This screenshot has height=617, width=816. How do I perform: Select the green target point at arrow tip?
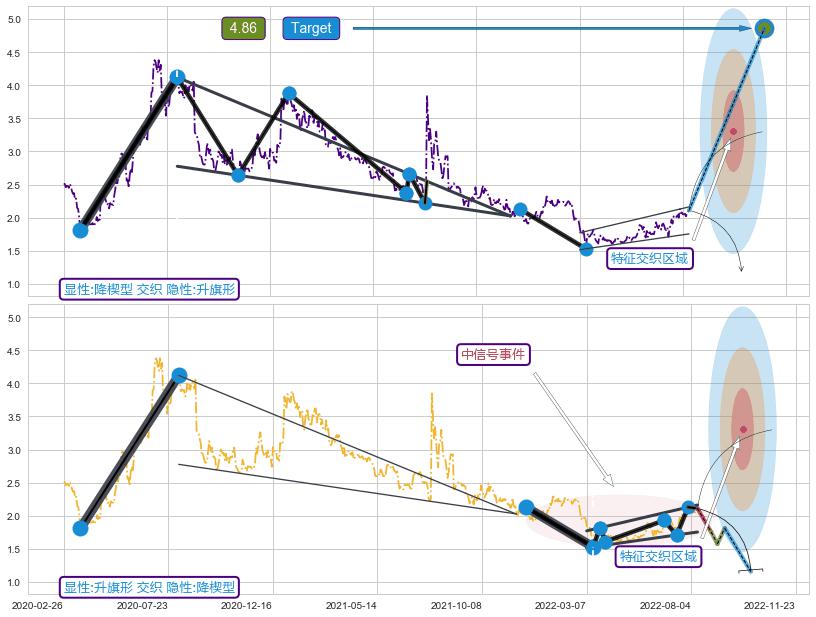tap(764, 28)
